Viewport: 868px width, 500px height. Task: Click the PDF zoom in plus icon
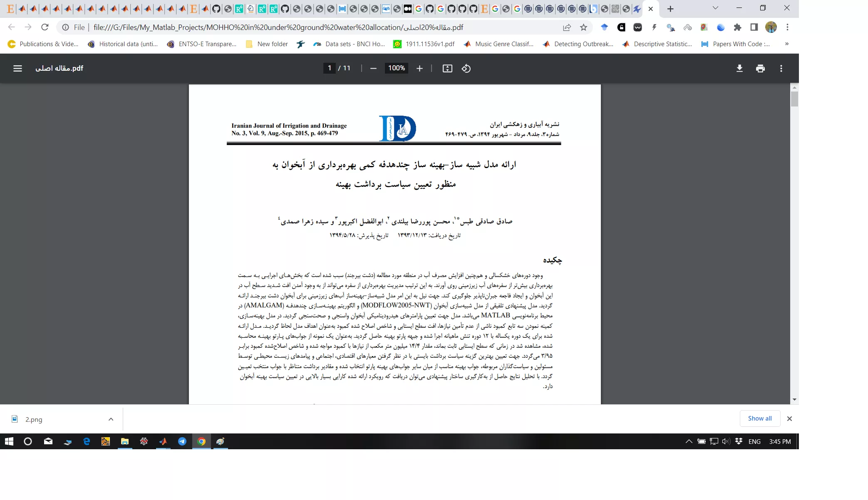pyautogui.click(x=419, y=68)
